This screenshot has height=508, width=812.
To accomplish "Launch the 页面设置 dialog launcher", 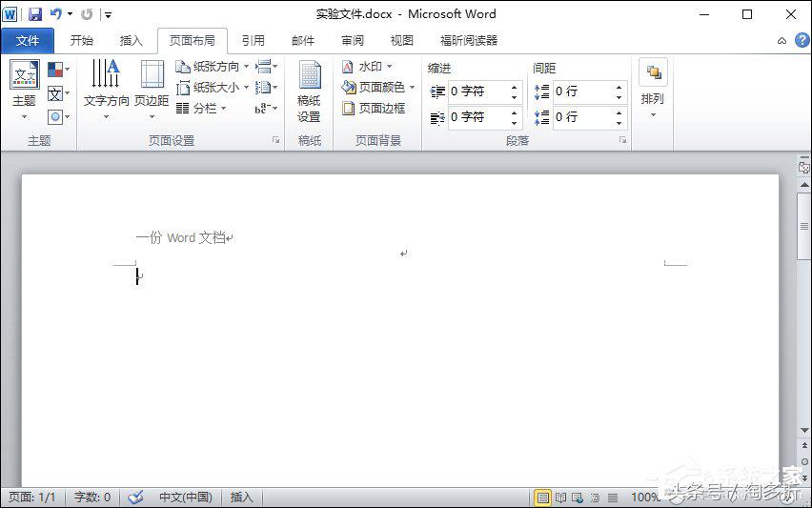I will click(x=276, y=140).
